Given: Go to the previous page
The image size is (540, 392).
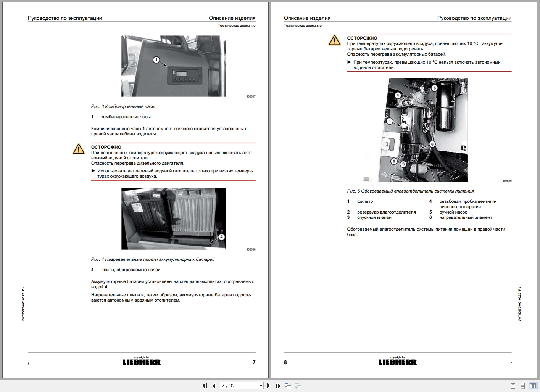Looking at the screenshot, I should pos(214,386).
